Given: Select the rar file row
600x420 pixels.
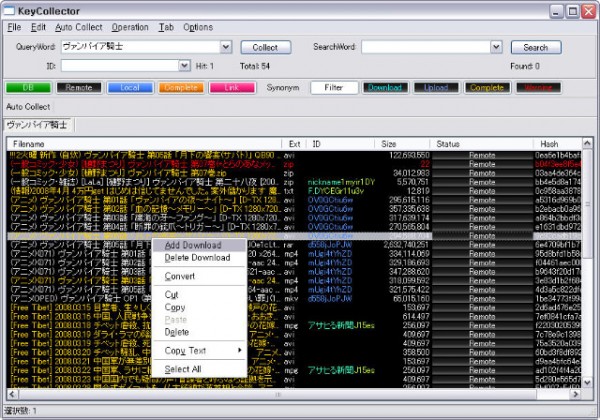Looking at the screenshot, I should tap(294, 245).
